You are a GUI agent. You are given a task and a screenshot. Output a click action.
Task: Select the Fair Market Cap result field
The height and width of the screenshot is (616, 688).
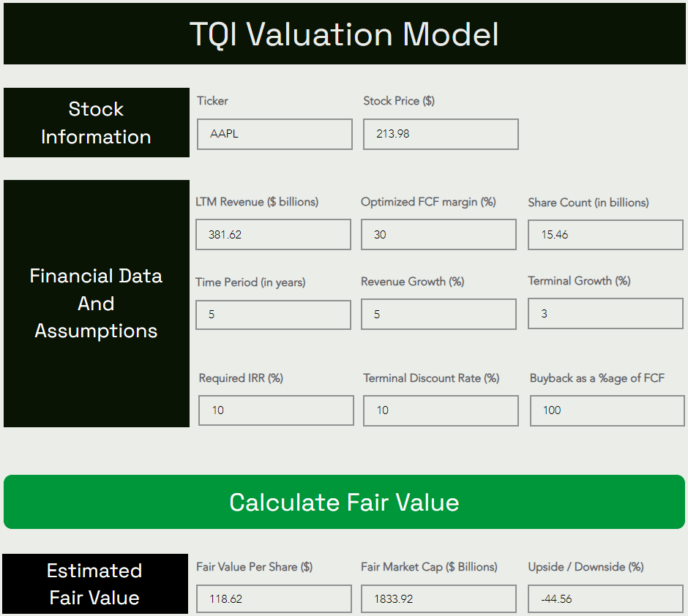pos(438,599)
